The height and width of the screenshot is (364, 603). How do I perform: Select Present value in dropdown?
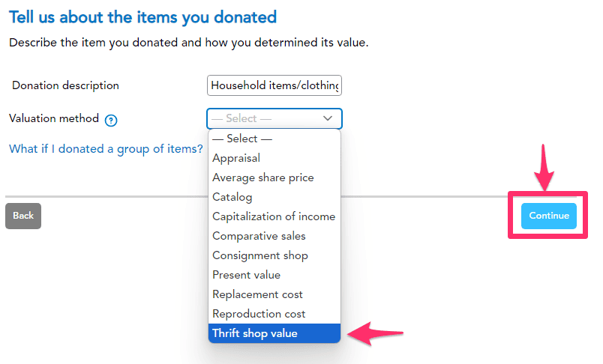(x=246, y=275)
